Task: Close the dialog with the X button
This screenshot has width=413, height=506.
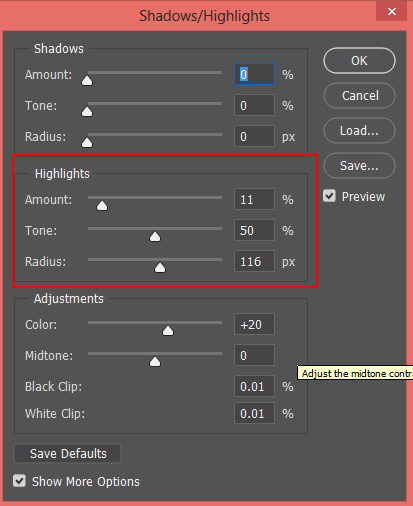Action: tap(392, 11)
